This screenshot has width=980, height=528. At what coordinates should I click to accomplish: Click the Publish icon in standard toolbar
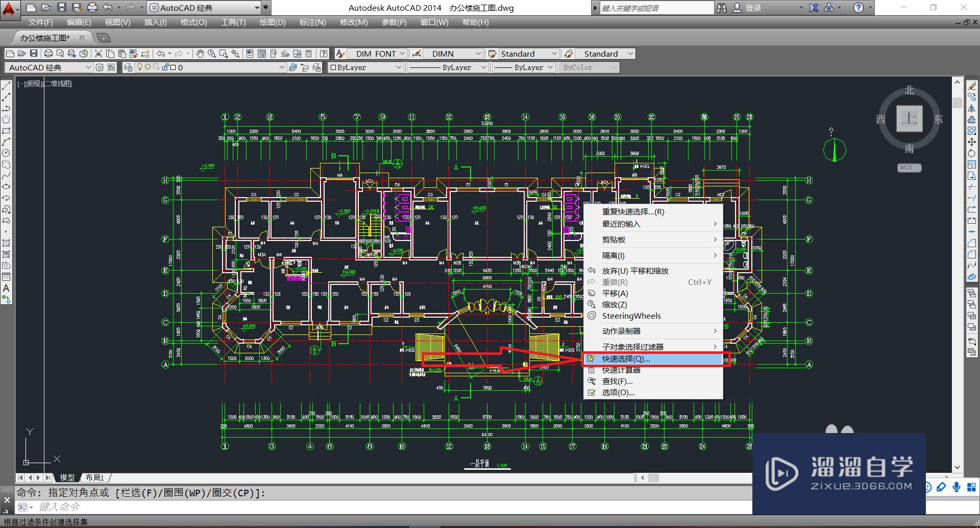(x=72, y=54)
